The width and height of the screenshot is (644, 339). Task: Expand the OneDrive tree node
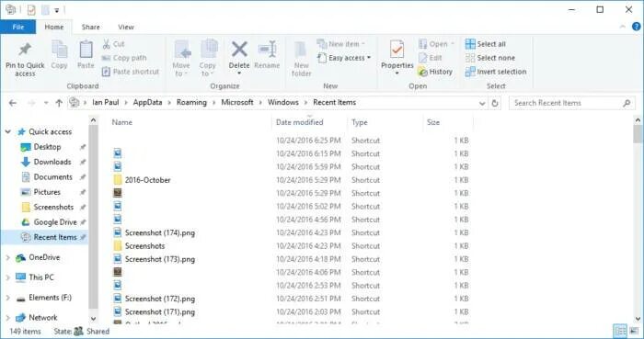(7, 257)
